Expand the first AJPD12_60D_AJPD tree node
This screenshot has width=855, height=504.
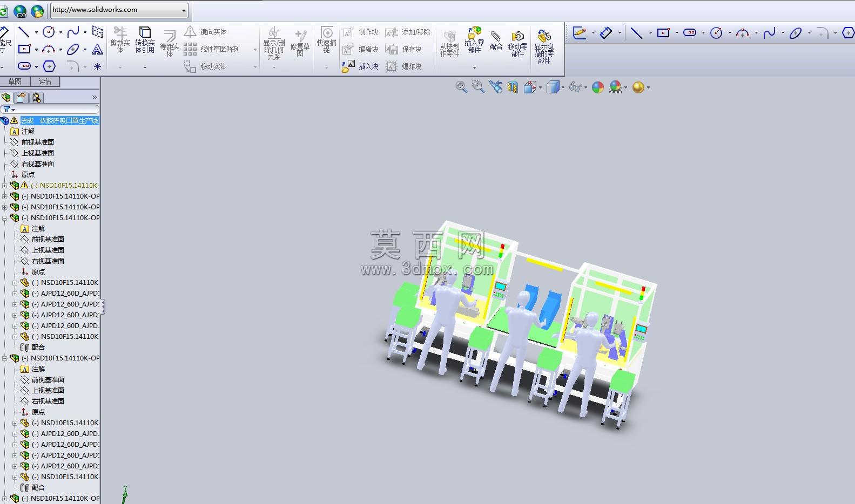(x=15, y=294)
